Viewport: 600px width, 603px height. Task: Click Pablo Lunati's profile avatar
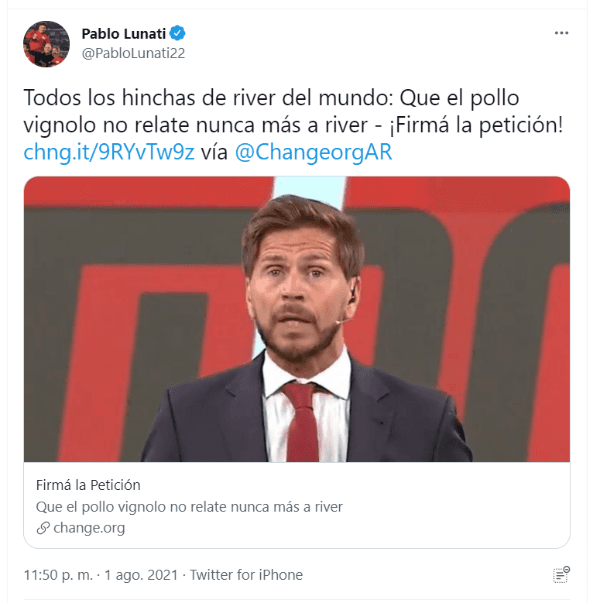pos(47,44)
